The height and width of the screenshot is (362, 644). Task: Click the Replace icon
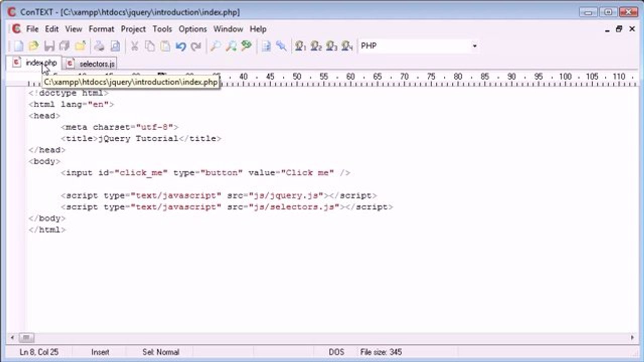[x=246, y=46]
